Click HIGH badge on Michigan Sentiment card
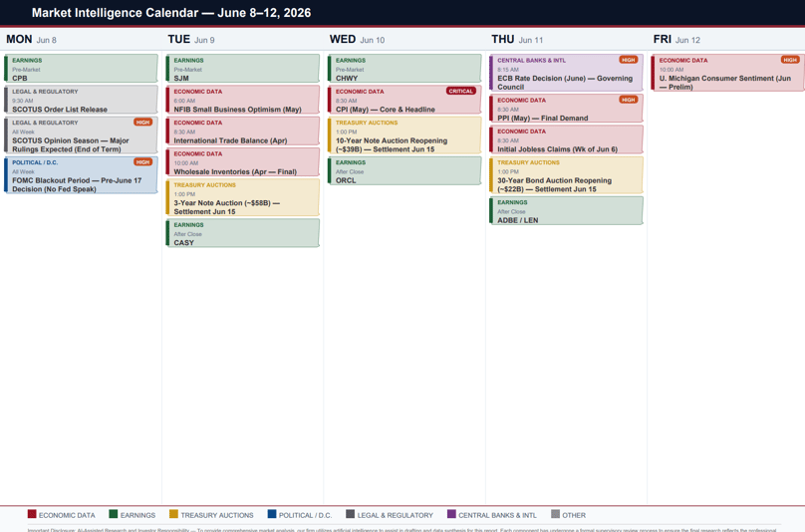The image size is (805, 532). [790, 60]
